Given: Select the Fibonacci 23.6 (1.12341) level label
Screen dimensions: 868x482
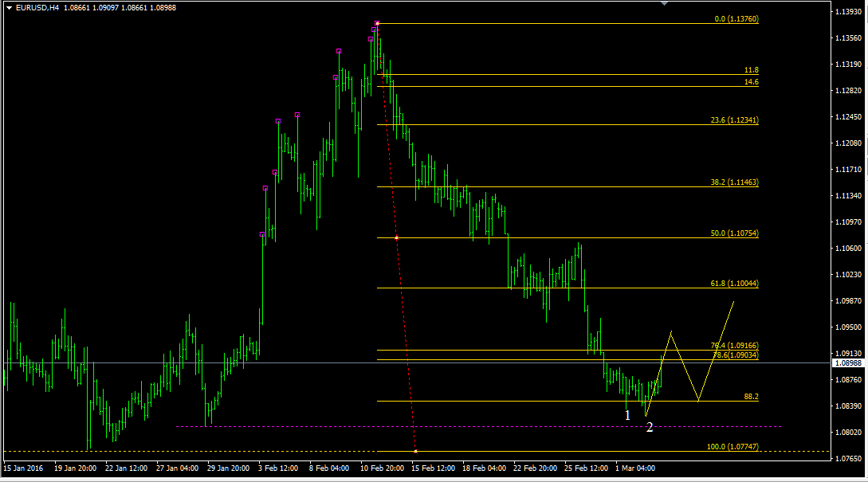Looking at the screenshot, I should pos(735,120).
